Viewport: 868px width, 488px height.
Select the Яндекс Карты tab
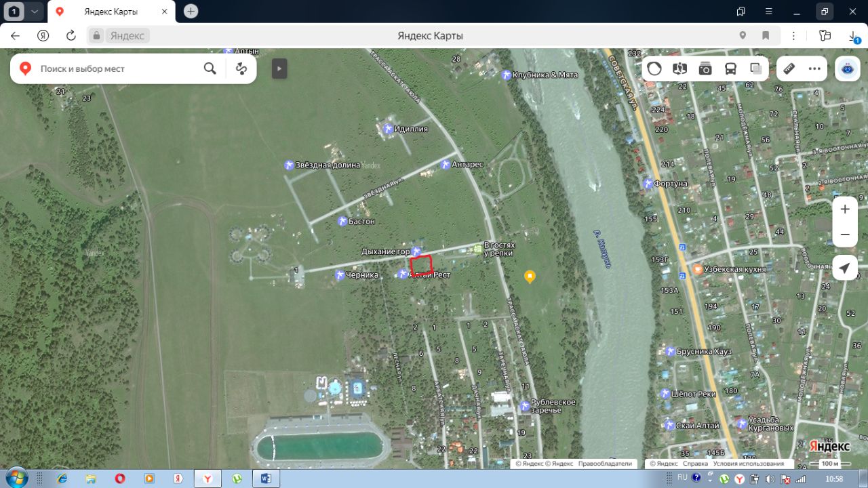pos(112,12)
